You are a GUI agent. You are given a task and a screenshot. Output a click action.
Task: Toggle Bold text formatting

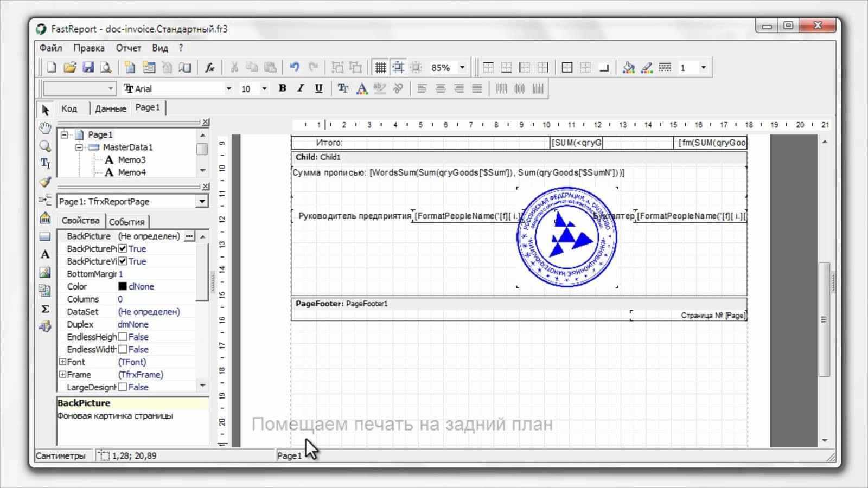[x=282, y=88]
